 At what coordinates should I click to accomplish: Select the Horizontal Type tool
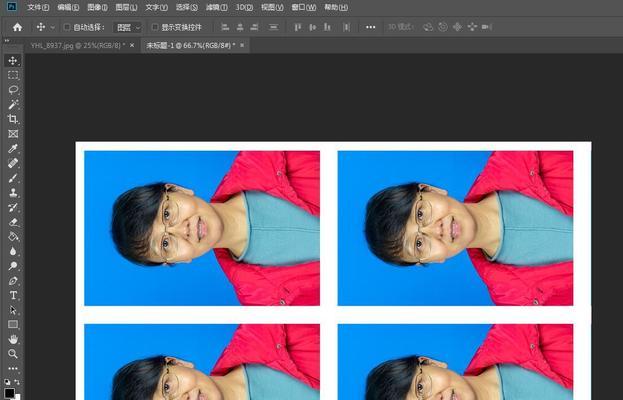[x=13, y=296]
